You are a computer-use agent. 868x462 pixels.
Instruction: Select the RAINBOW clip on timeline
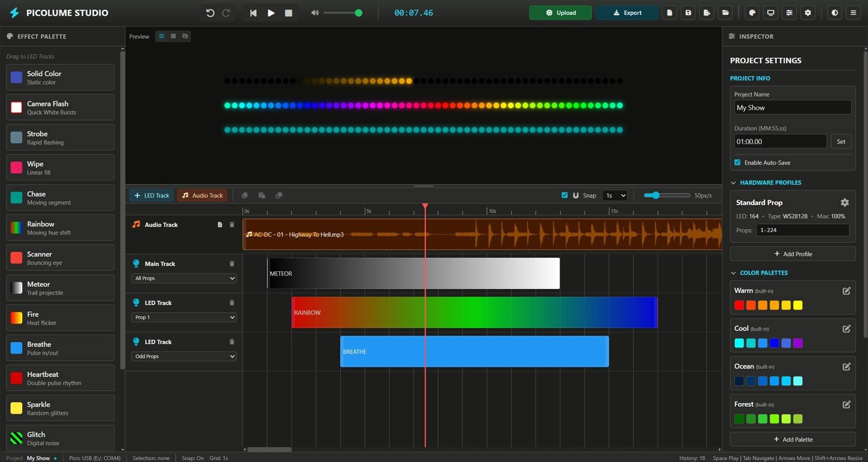(x=475, y=313)
